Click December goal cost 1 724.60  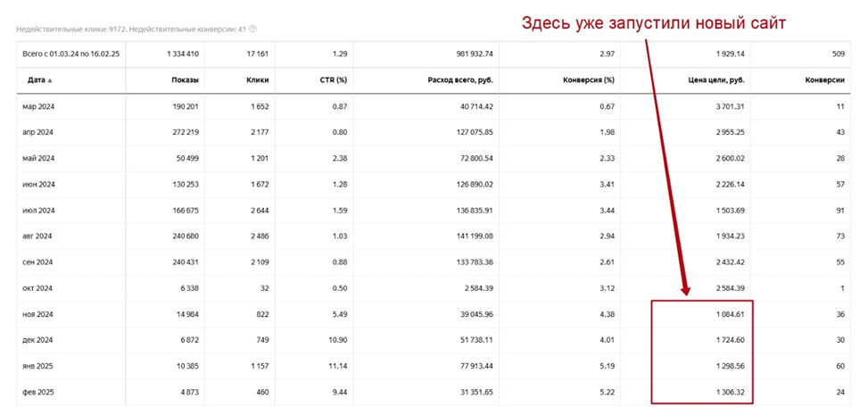[729, 340]
